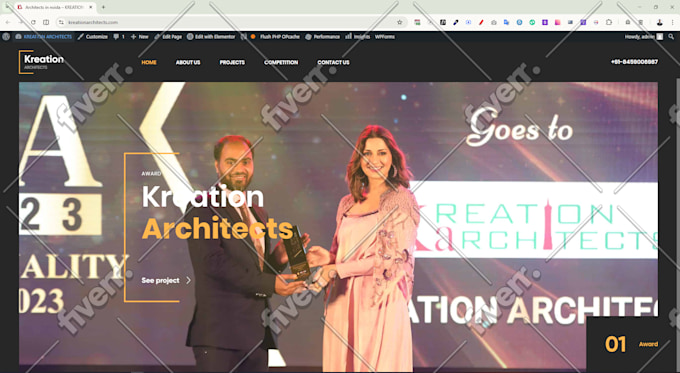
Task: Select the Architects in noida tab
Action: (x=54, y=7)
